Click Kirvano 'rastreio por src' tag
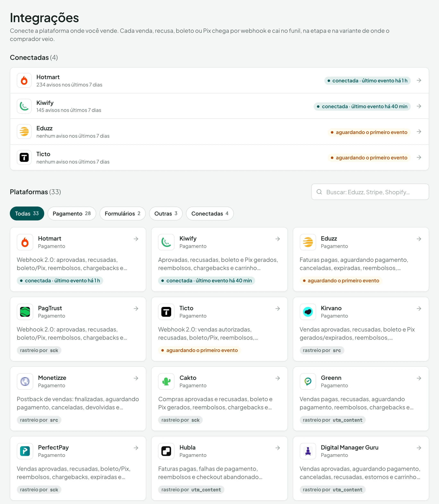Screen dimensions: 439x504 [x=322, y=350]
